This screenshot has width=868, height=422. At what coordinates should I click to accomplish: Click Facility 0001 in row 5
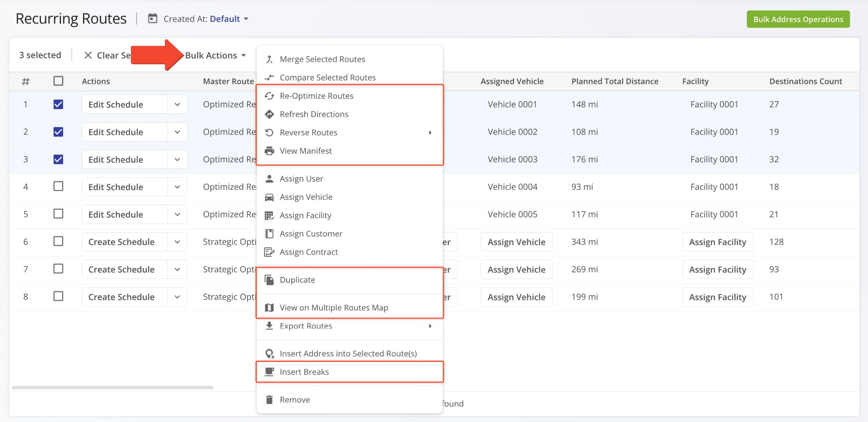[x=714, y=214]
